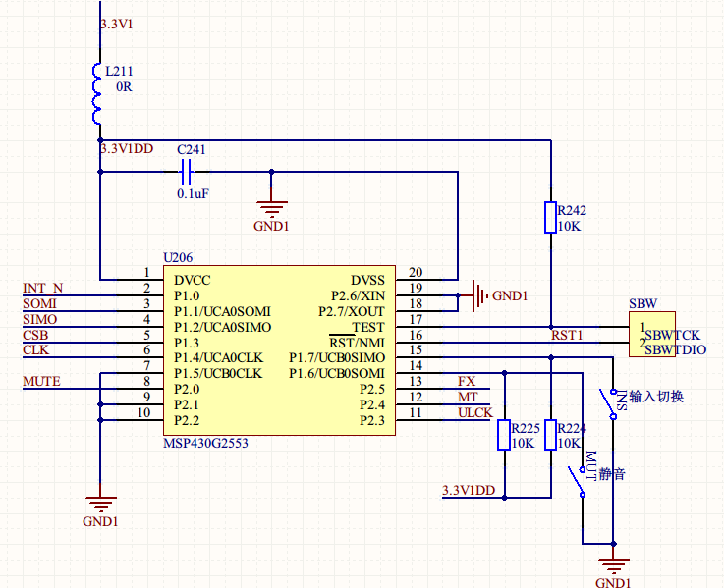Click the 3.3V1DD label near R225
724x588 pixels.
pyautogui.click(x=469, y=490)
